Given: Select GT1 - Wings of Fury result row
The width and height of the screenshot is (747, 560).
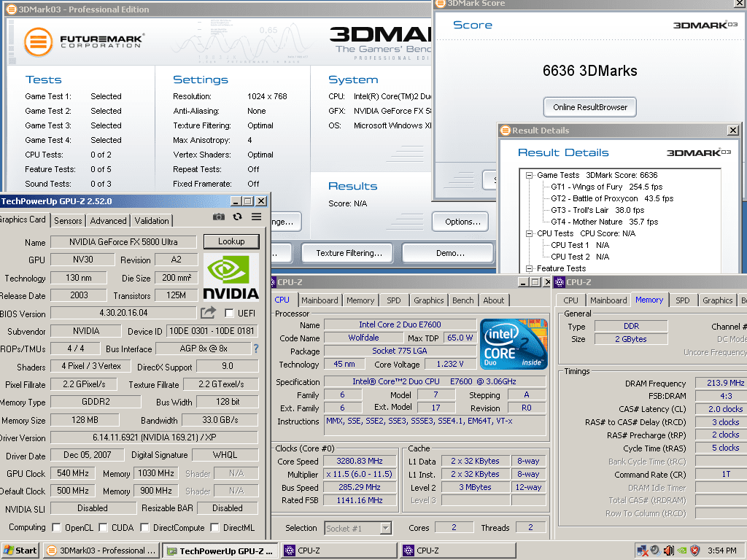Looking at the screenshot, I should [606, 187].
